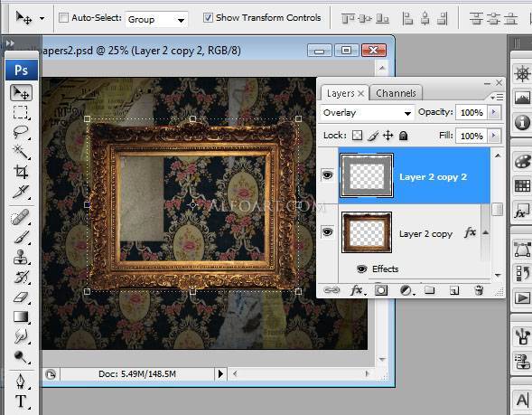Expand the Opacity slider arrow
Viewport: 532px width, 415px height.
[x=494, y=112]
